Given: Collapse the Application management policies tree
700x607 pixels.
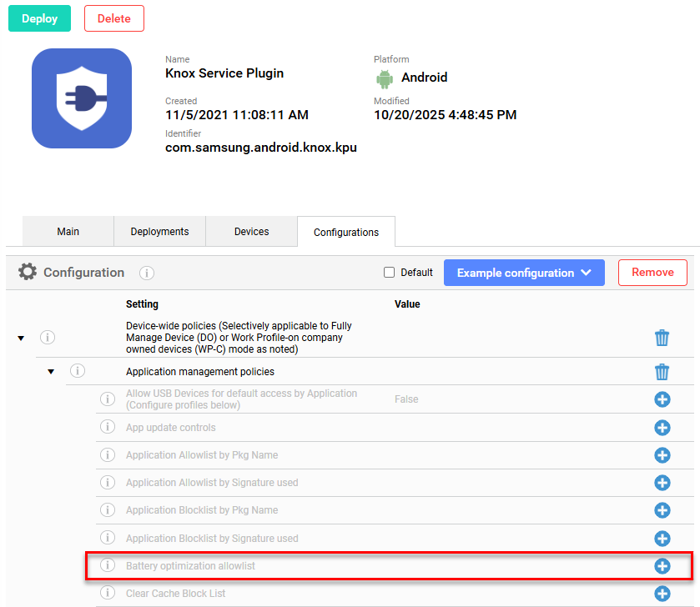Looking at the screenshot, I should tap(51, 372).
